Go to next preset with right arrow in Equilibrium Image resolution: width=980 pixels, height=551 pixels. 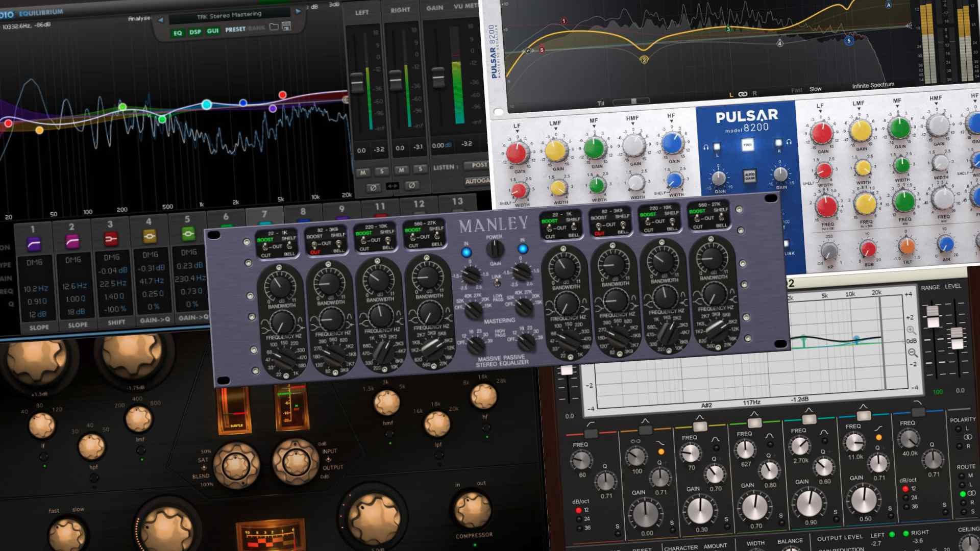[x=298, y=11]
